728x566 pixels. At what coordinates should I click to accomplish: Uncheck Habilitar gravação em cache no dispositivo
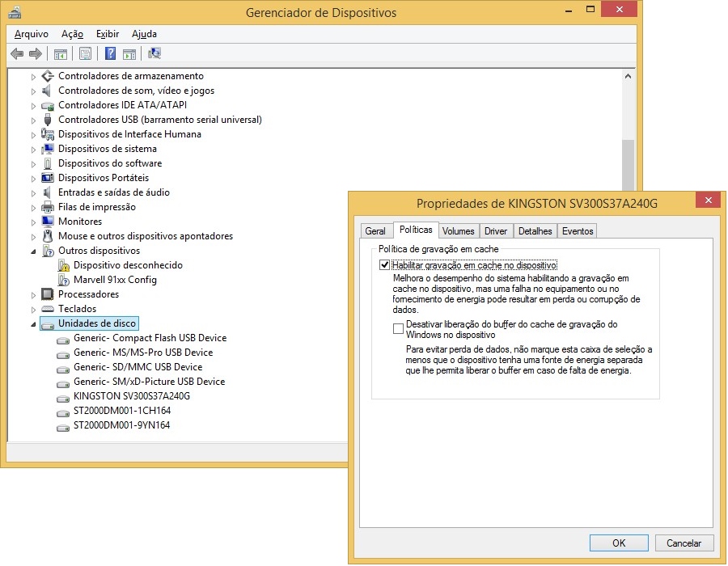(x=384, y=265)
